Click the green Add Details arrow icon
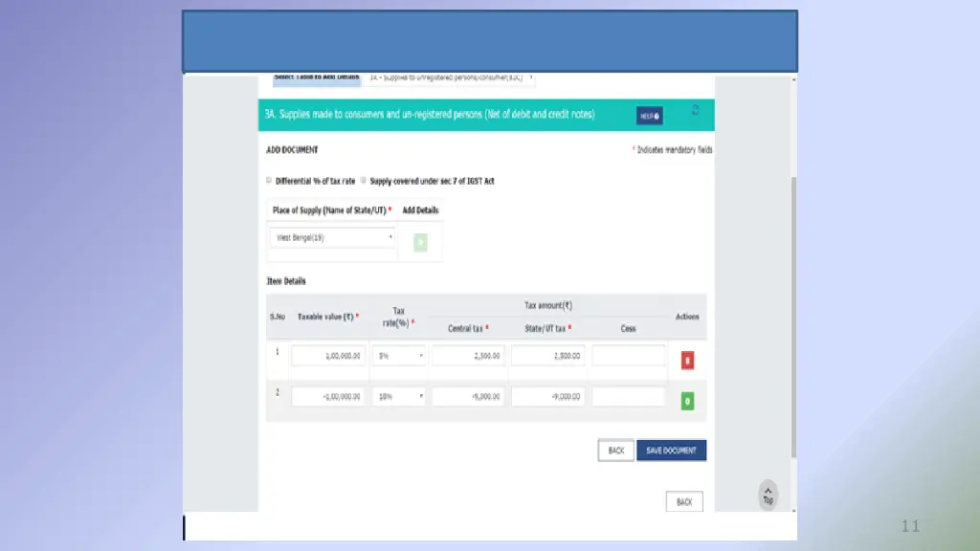980x551 pixels. (x=420, y=243)
